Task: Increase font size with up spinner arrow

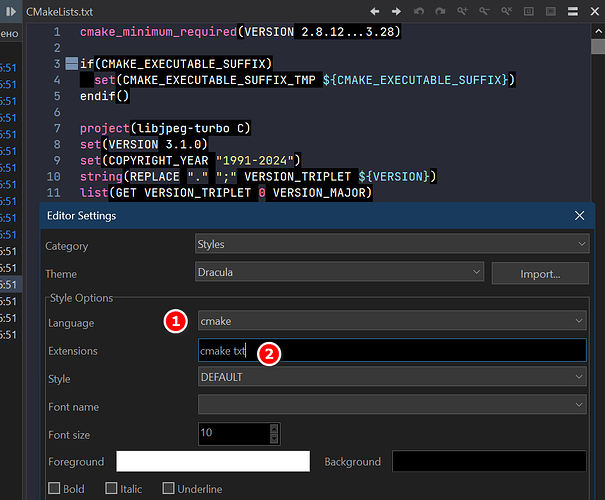Action: pos(274,429)
